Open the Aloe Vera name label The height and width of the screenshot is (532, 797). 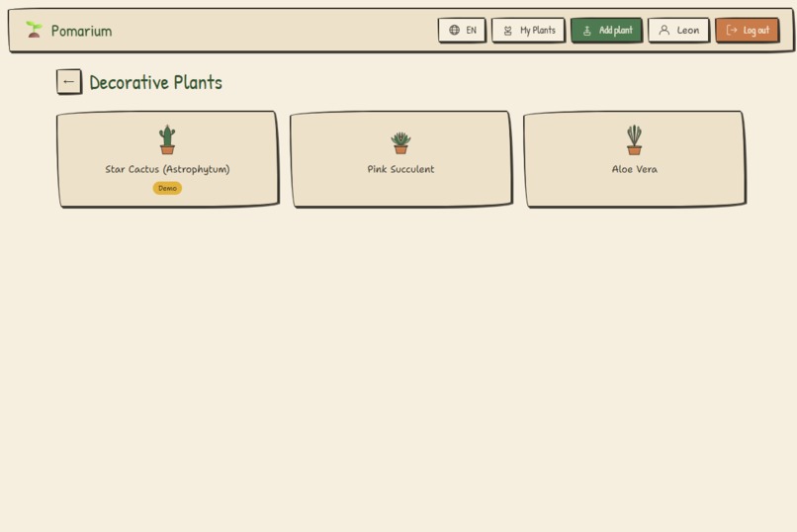coord(635,169)
